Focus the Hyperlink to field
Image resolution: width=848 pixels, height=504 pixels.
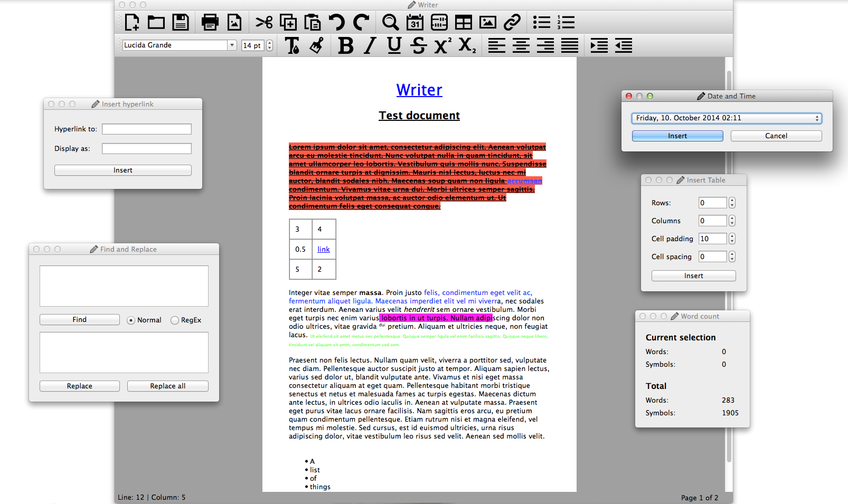pyautogui.click(x=147, y=129)
